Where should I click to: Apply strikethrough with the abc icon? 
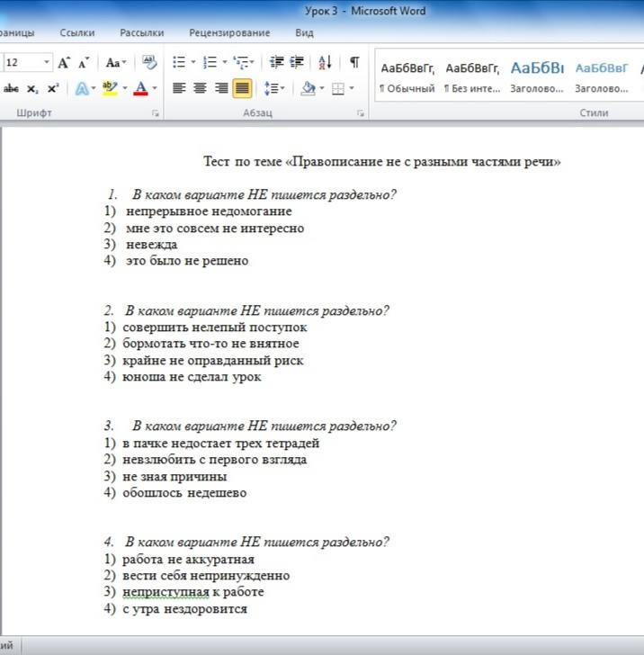[11, 88]
